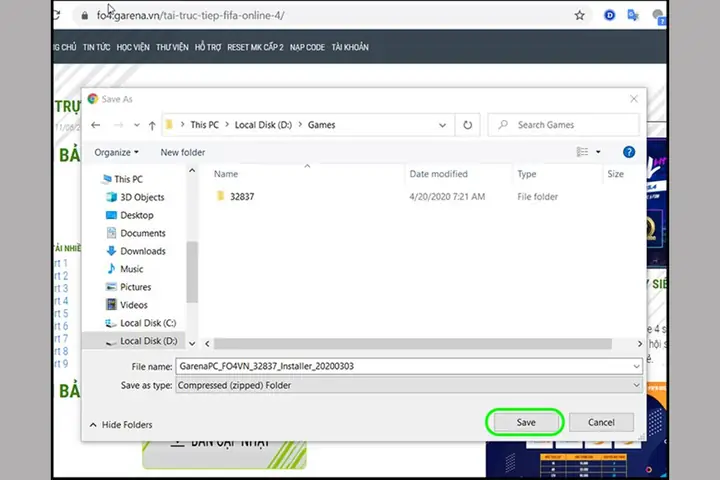Open RESET MK CẤP 2 in the nav
This screenshot has height=480, width=720.
pyautogui.click(x=255, y=47)
